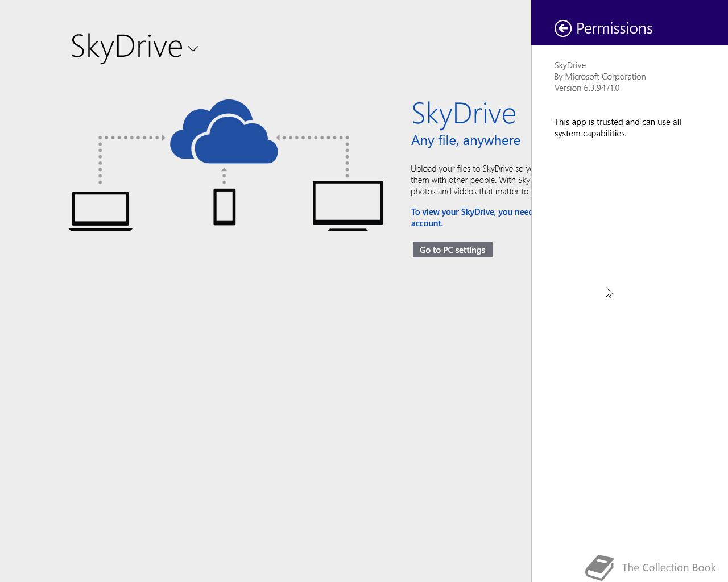This screenshot has width=728, height=582.
Task: Click the blue SkyDrive heading text
Action: point(464,113)
